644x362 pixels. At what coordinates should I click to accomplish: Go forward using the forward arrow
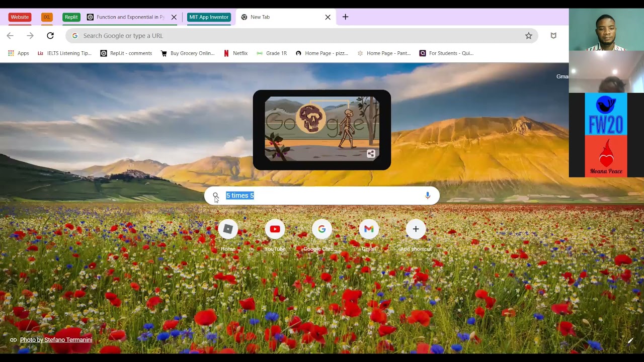(30, 36)
